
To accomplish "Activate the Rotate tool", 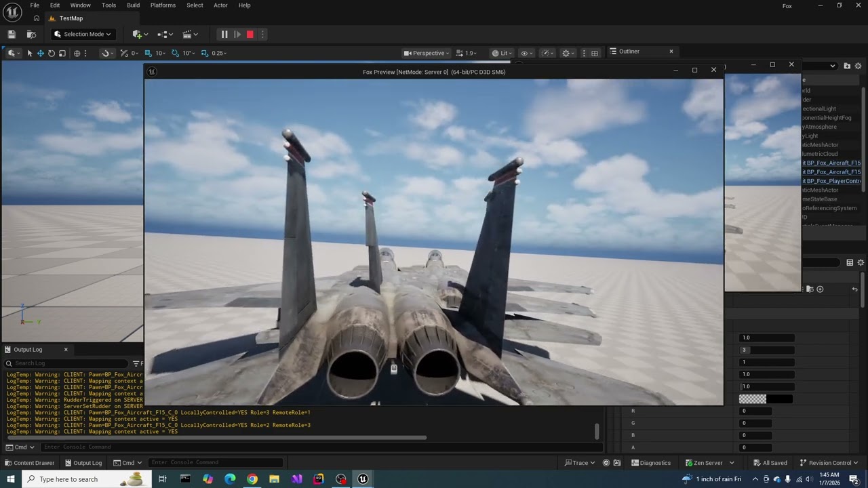I will pyautogui.click(x=52, y=53).
